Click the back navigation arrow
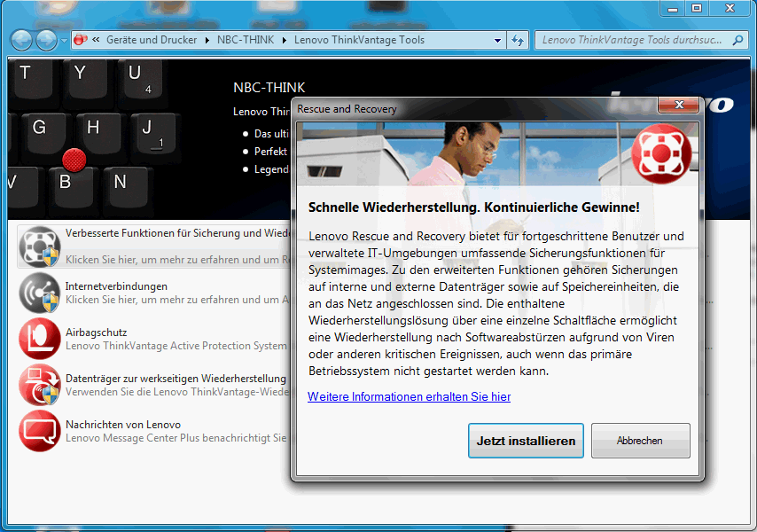Screen dimensions: 757x532 21,40
